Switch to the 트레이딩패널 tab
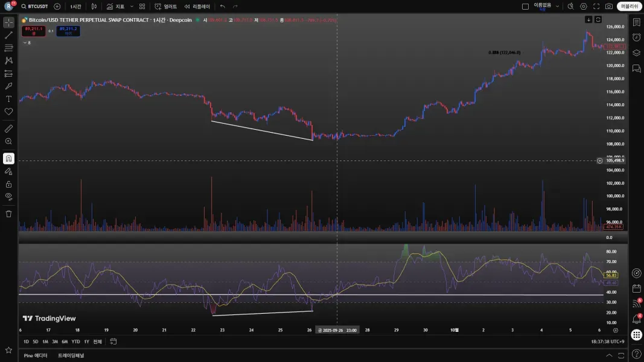Viewport: 644px width, 362px height. [x=71, y=355]
